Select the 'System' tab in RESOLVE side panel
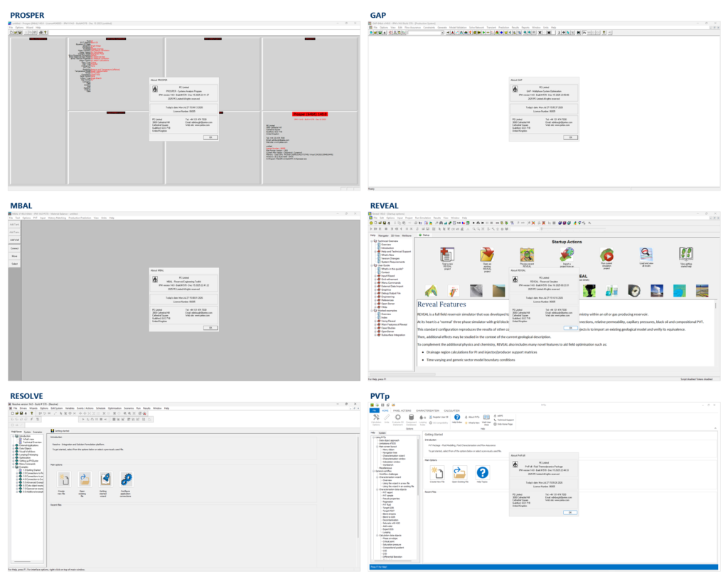 [28, 432]
